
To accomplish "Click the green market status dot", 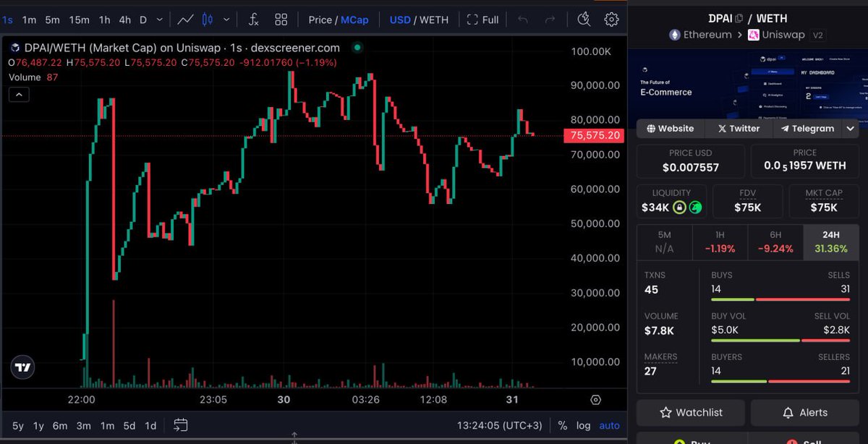I will pyautogui.click(x=357, y=48).
